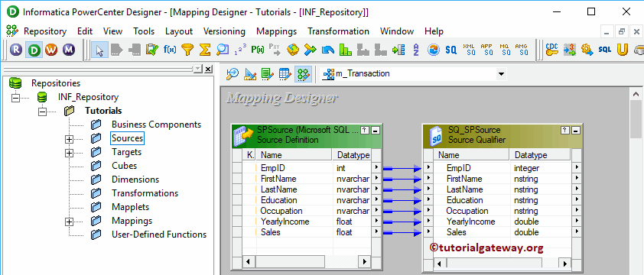Viewport: 644px width, 275px height.
Task: Iconize the SPSource Source Definition box
Action: [x=375, y=130]
